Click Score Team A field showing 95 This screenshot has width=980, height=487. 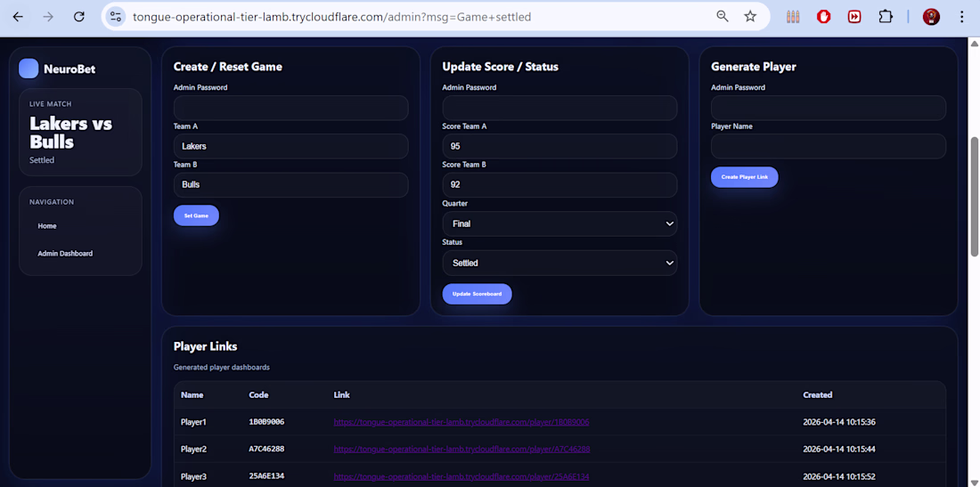click(x=559, y=146)
